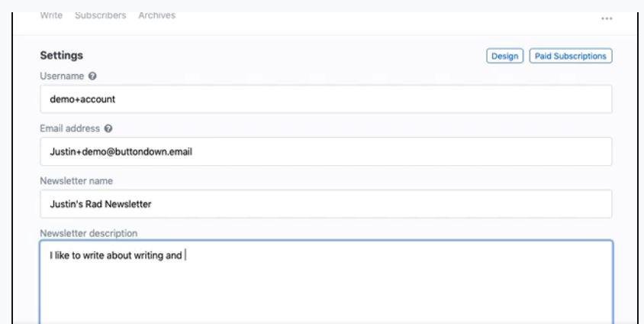Switch to the Write tab
Screen dimensions: 644x324
point(51,16)
